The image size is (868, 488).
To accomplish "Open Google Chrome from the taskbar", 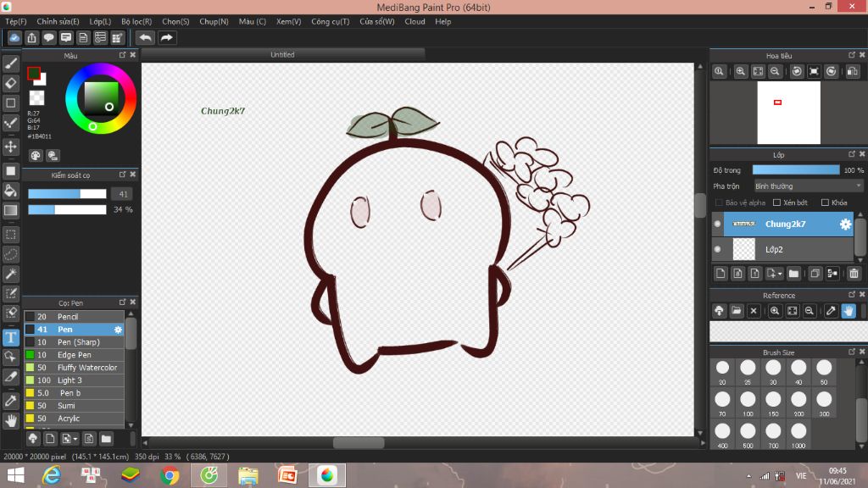I will tap(170, 475).
